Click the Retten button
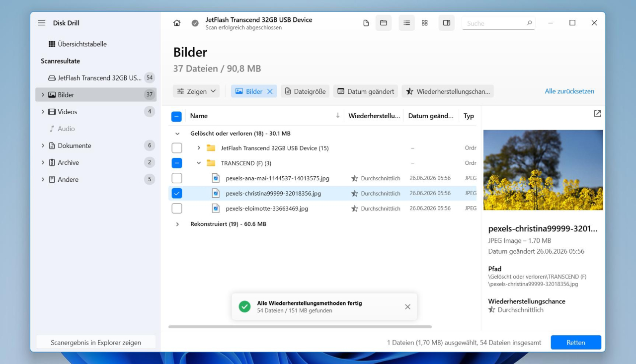The width and height of the screenshot is (636, 364). click(576, 343)
